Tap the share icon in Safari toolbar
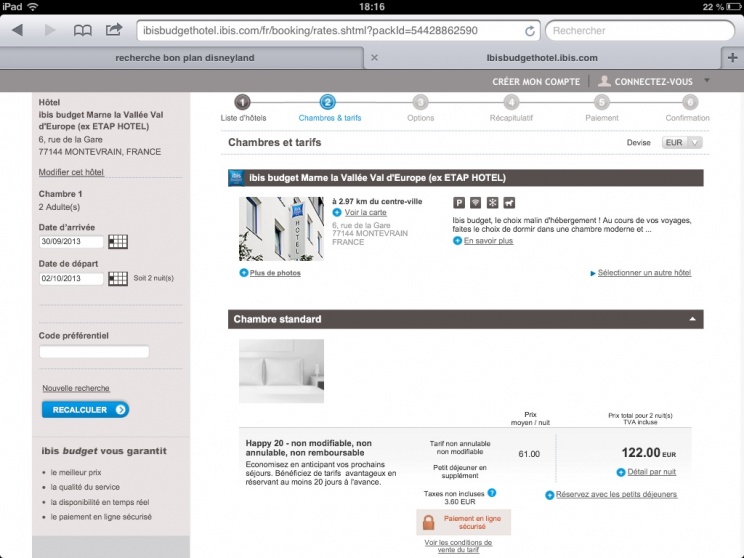The height and width of the screenshot is (558, 744). [114, 30]
